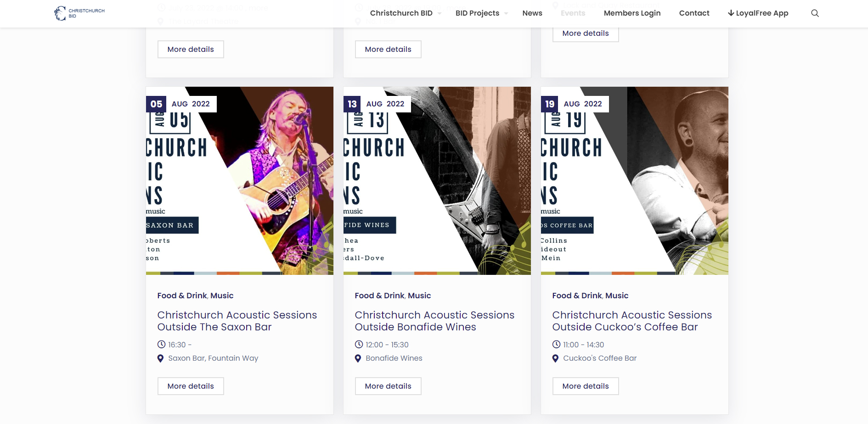Click More details for Cuckoo's Coffee Bar session
The image size is (868, 424).
click(x=586, y=386)
